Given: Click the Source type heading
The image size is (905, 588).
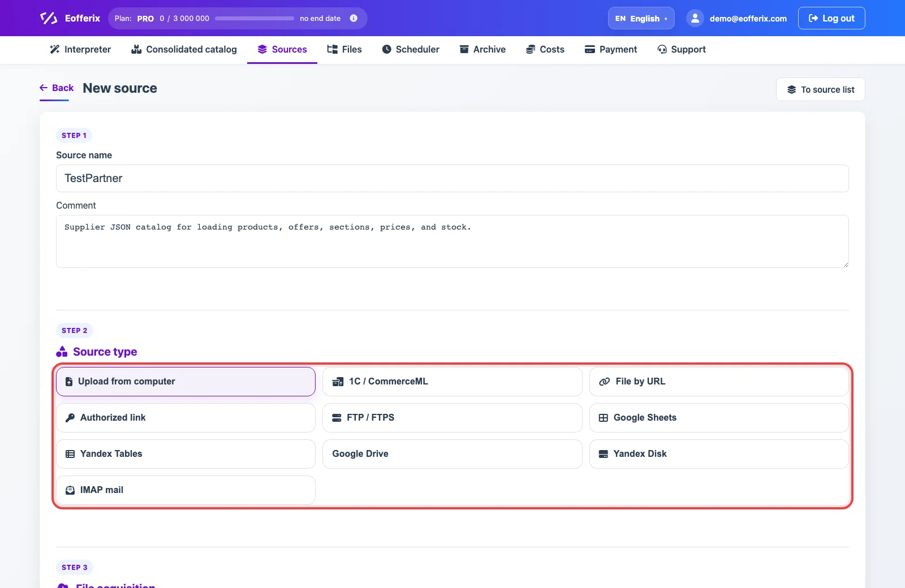Looking at the screenshot, I should pyautogui.click(x=105, y=352).
